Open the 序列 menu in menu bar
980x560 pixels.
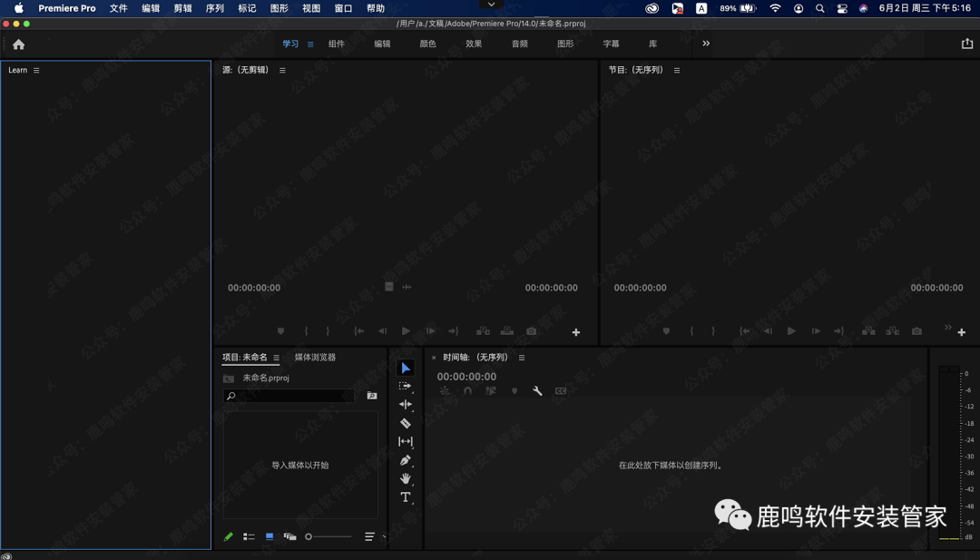click(x=215, y=8)
